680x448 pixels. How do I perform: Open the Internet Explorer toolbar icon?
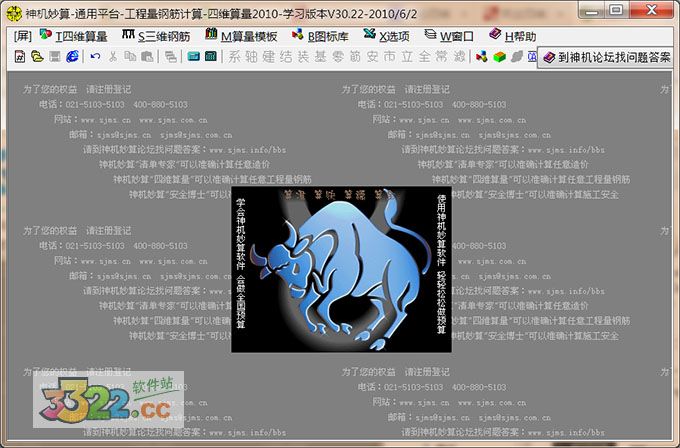pyautogui.click(x=72, y=56)
